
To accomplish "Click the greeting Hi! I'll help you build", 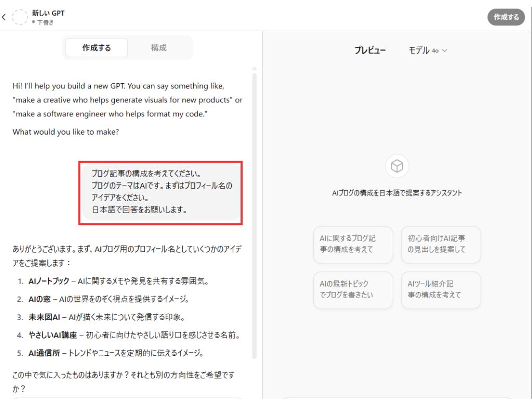I will (x=127, y=100).
